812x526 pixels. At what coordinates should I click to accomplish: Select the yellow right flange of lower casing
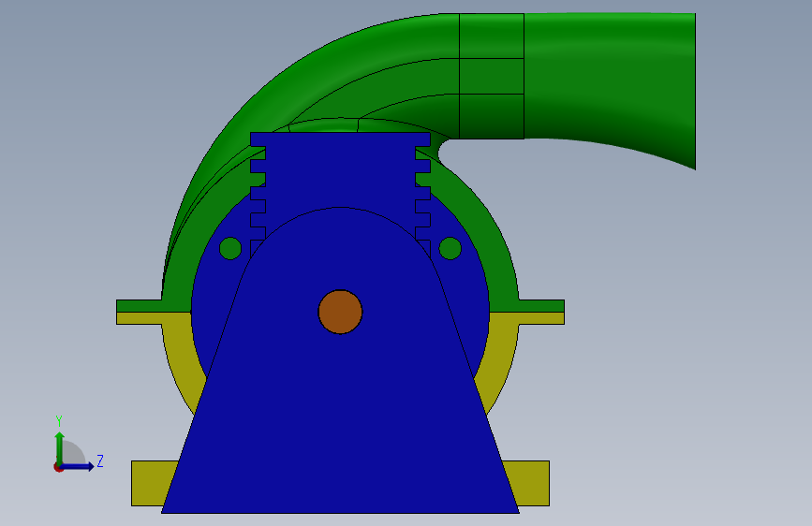541,318
